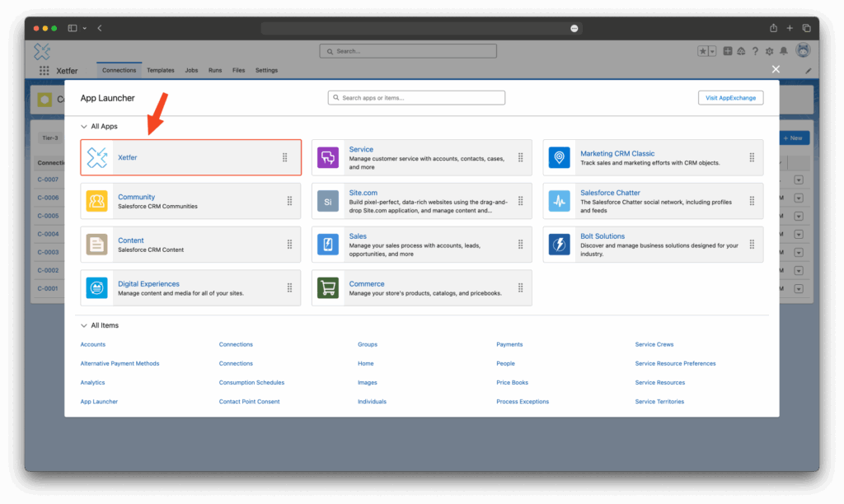This screenshot has width=844, height=504.
Task: Open the Digital Experiences icon
Action: point(97,287)
